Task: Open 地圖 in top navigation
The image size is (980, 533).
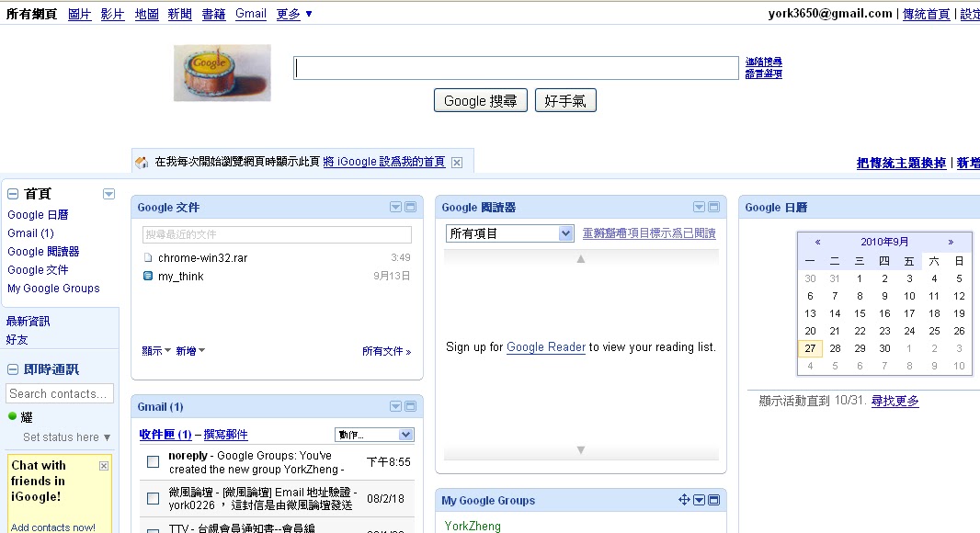Action: 146,14
